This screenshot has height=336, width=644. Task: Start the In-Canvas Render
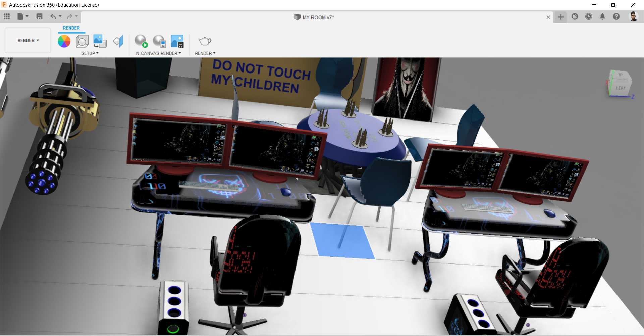tap(141, 41)
